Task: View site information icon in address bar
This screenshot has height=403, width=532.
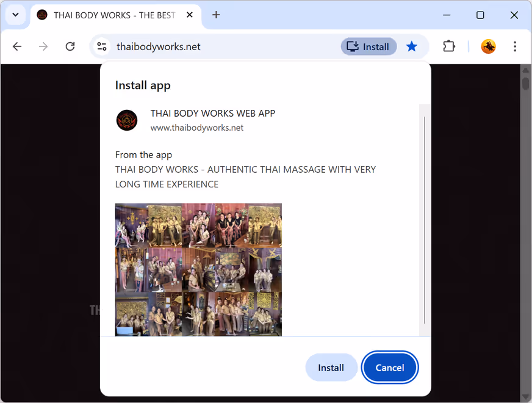Action: tap(102, 46)
